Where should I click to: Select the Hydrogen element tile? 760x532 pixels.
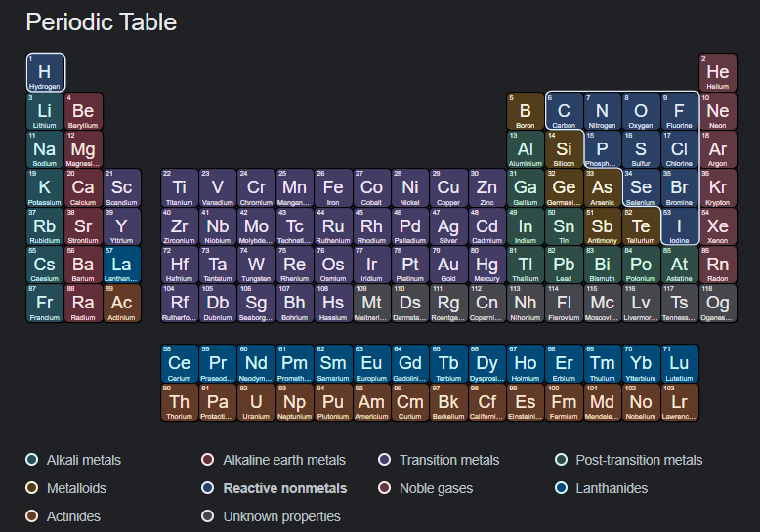point(45,72)
